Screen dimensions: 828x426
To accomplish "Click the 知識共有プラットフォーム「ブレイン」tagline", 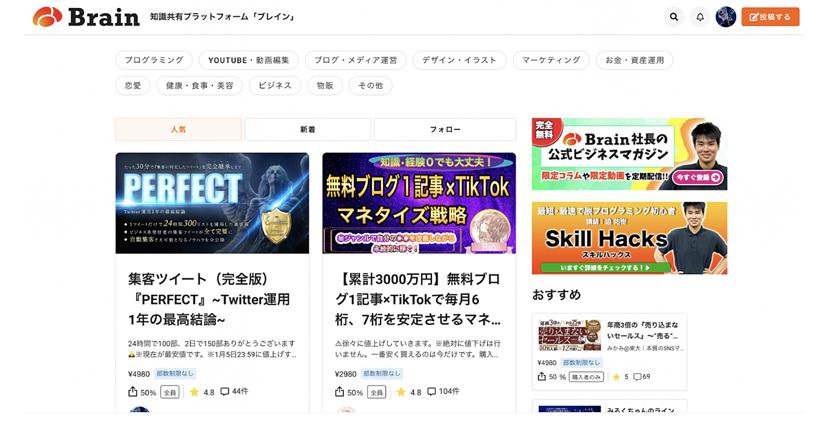I will coord(222,17).
